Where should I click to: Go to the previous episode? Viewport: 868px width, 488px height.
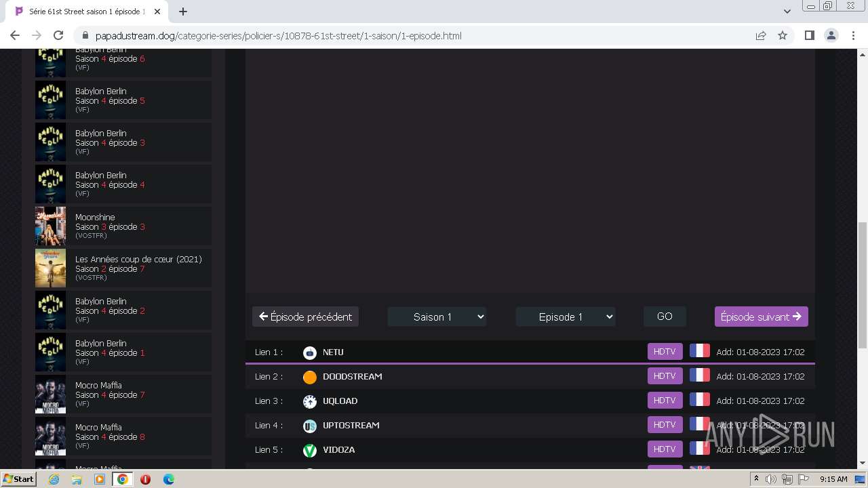(x=305, y=317)
